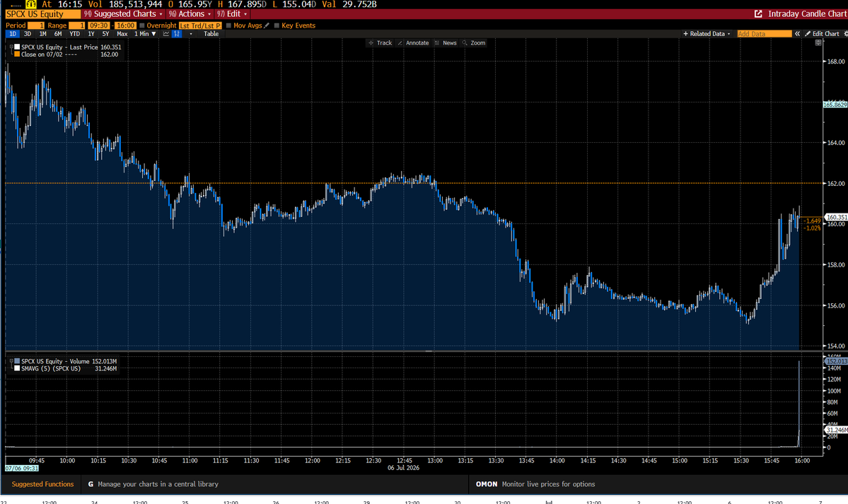Select the 1D range tab
Viewport: 848px width, 504px height.
[13, 33]
